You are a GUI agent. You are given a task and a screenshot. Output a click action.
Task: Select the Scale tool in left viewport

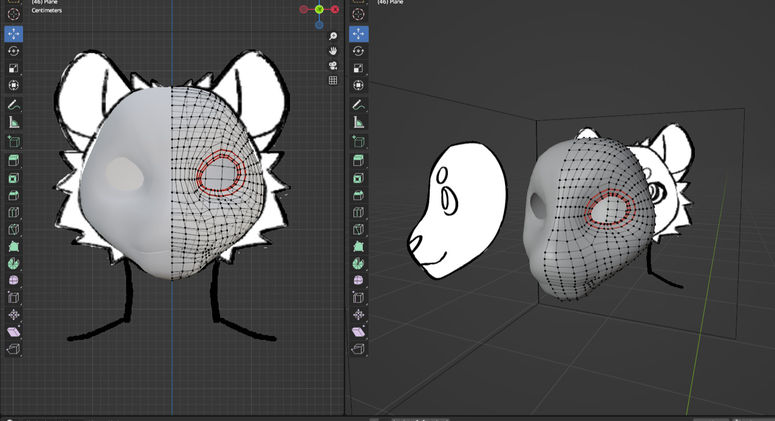click(x=13, y=68)
